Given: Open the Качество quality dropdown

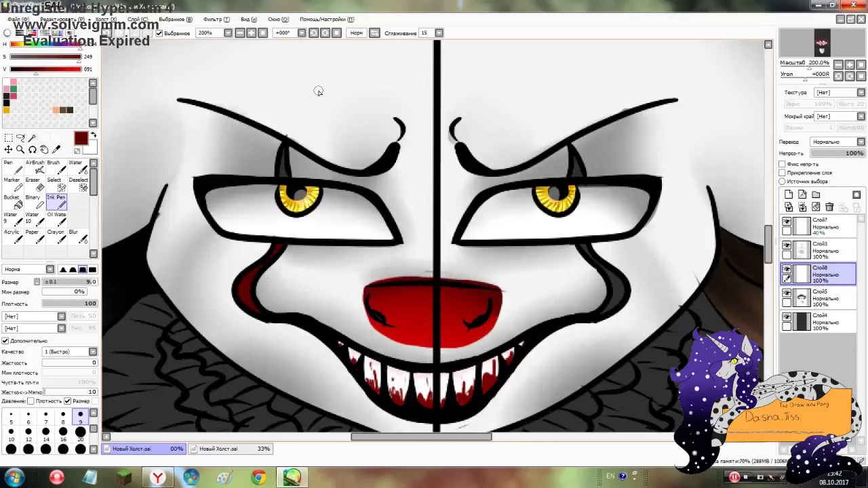Looking at the screenshot, I should [x=70, y=352].
